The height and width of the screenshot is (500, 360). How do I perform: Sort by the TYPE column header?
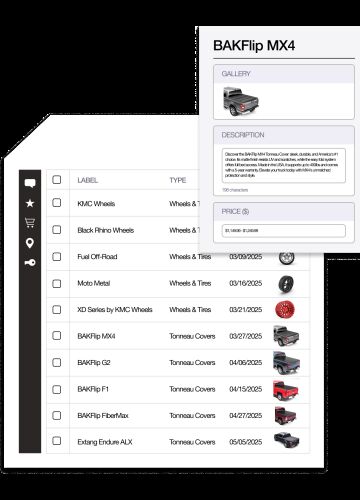point(177,180)
